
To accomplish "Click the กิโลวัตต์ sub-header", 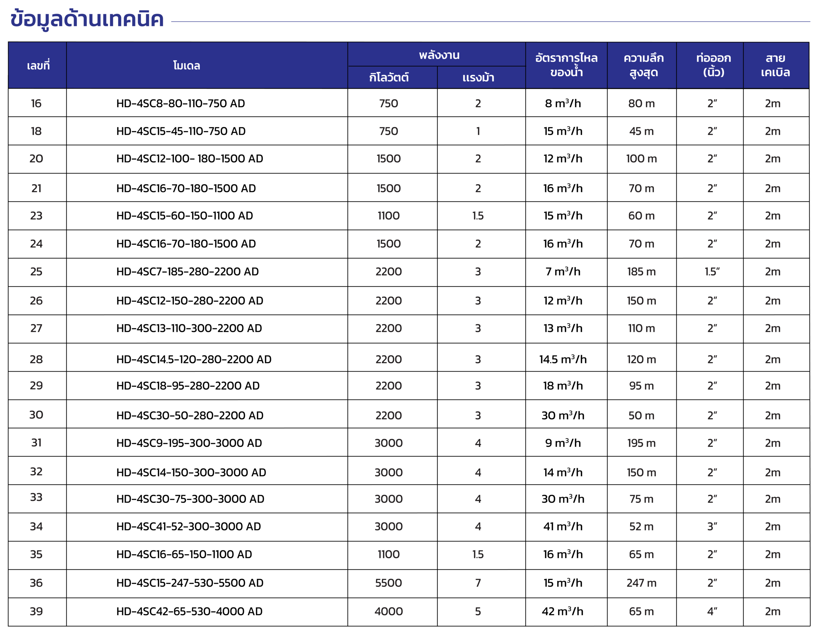I will point(389,78).
